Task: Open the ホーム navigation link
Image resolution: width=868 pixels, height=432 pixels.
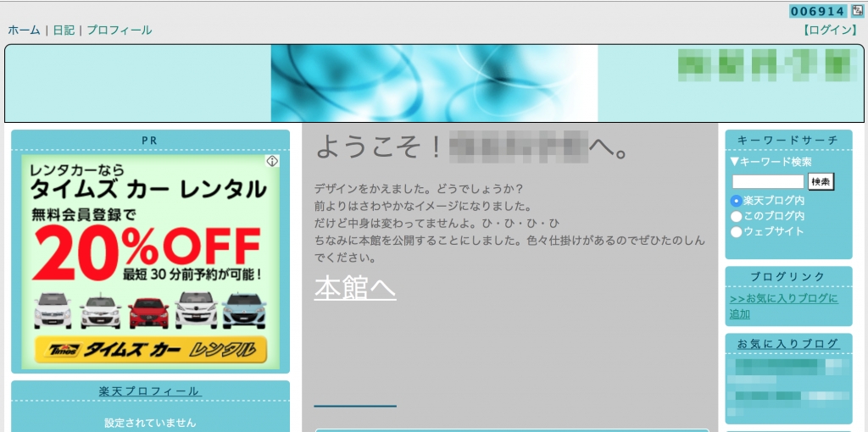Action: coord(24,30)
